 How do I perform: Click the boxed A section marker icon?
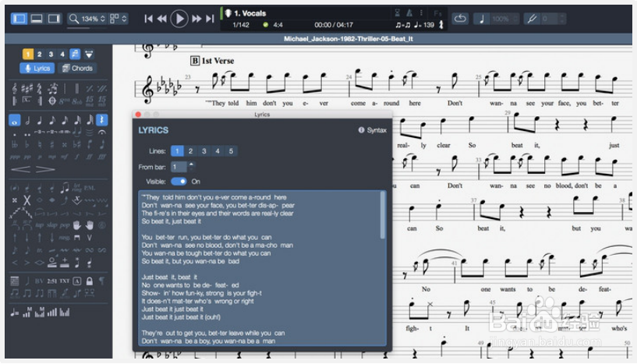77,281
